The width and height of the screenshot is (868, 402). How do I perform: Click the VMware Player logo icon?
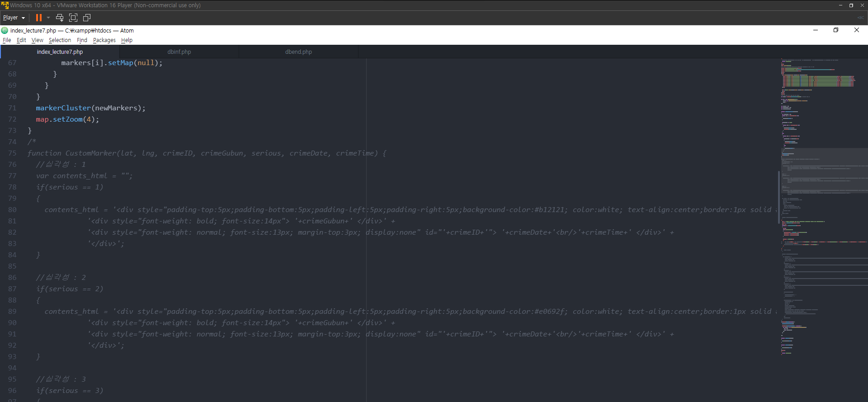[x=5, y=5]
